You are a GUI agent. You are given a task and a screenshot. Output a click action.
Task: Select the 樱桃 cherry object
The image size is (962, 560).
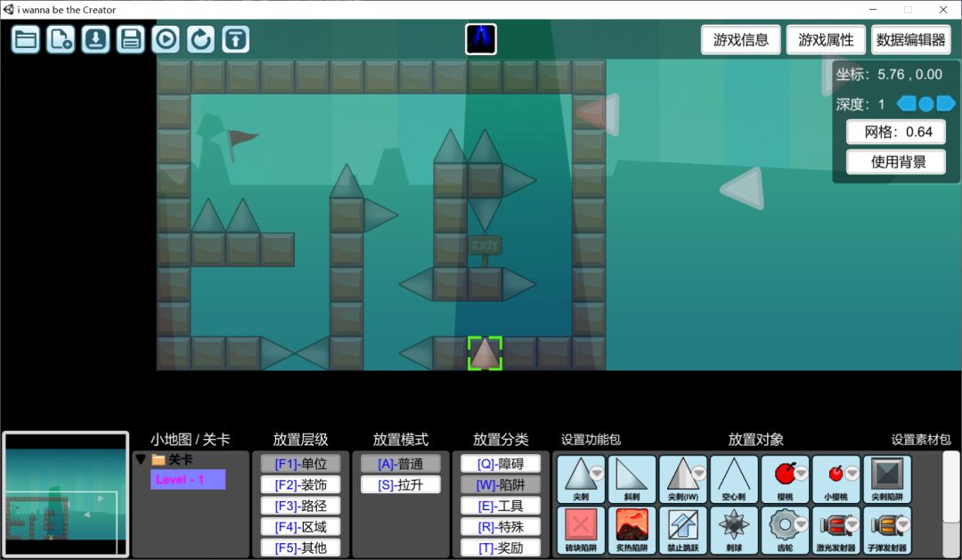click(785, 479)
